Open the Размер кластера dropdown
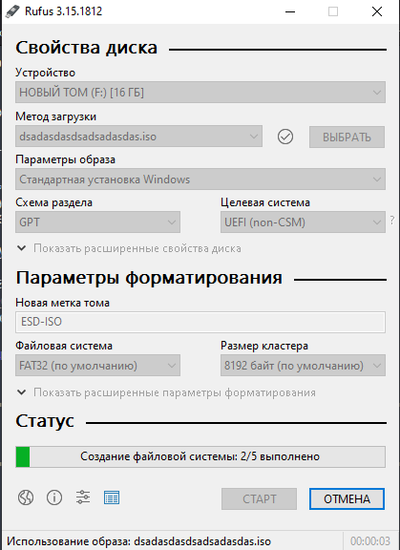The width and height of the screenshot is (400, 550). click(x=303, y=365)
